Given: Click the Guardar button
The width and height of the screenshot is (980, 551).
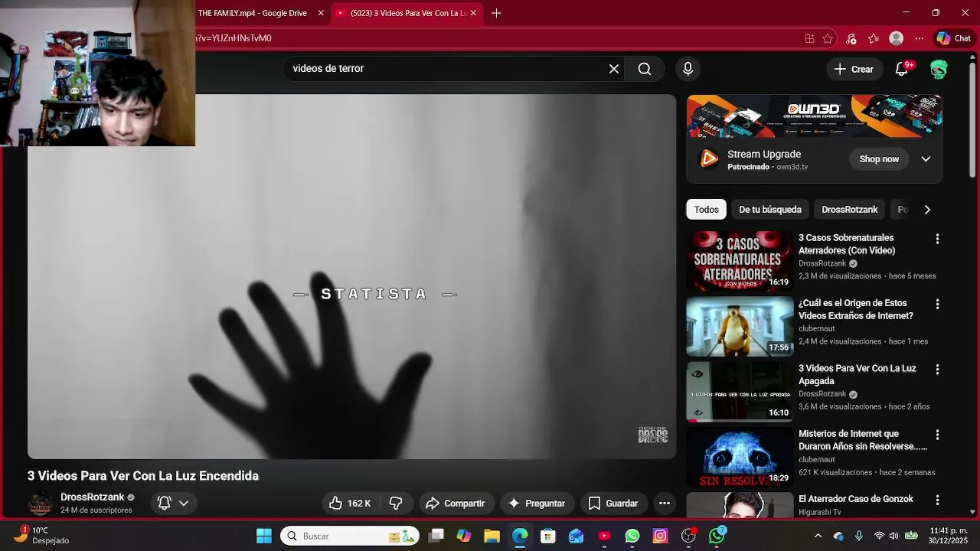Looking at the screenshot, I should 612,503.
